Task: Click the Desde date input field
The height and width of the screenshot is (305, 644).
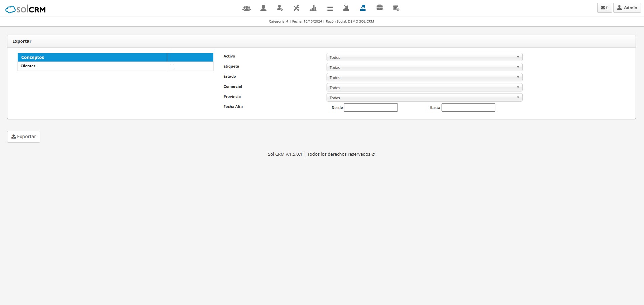Action: tap(371, 108)
